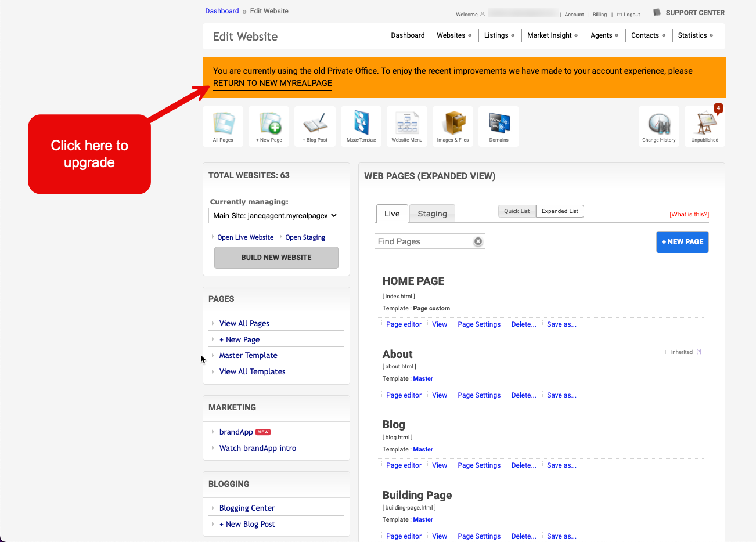756x542 pixels.
Task: Switch page view to Expanded List
Action: [x=559, y=211]
